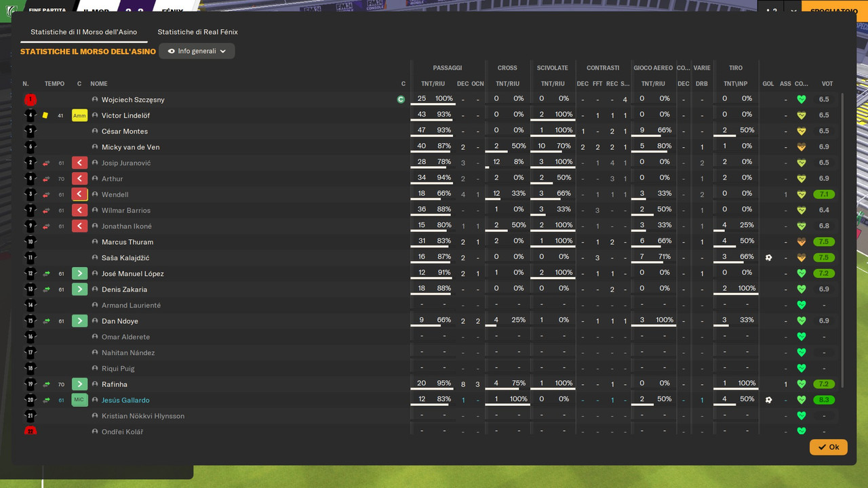Viewport: 868px width, 488px height.
Task: Click the green substituted-on arrow for José Manuel López
Action: coord(79,274)
